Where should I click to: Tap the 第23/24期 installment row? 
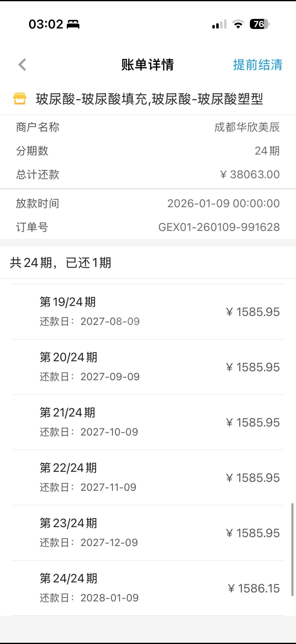(148, 532)
